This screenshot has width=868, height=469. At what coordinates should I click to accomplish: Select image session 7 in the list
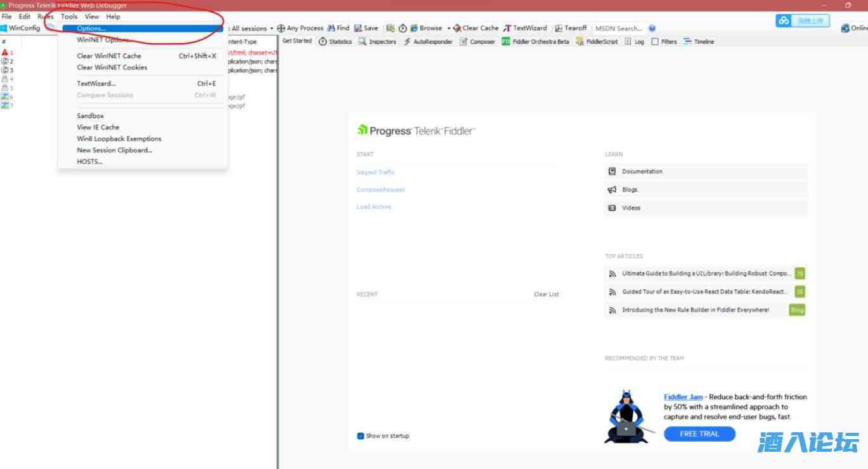(8, 106)
